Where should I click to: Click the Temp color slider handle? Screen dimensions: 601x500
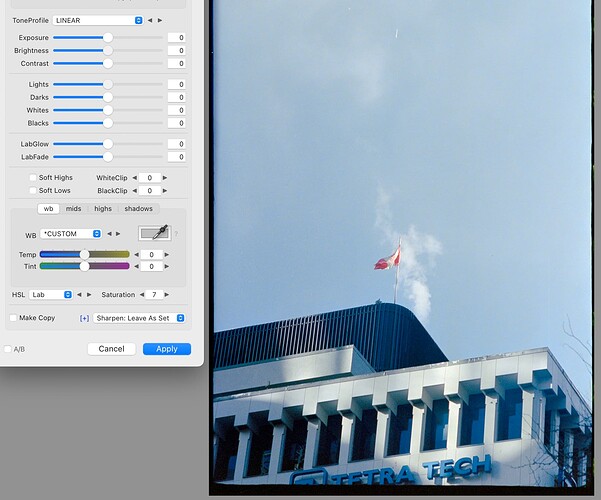pyautogui.click(x=85, y=255)
